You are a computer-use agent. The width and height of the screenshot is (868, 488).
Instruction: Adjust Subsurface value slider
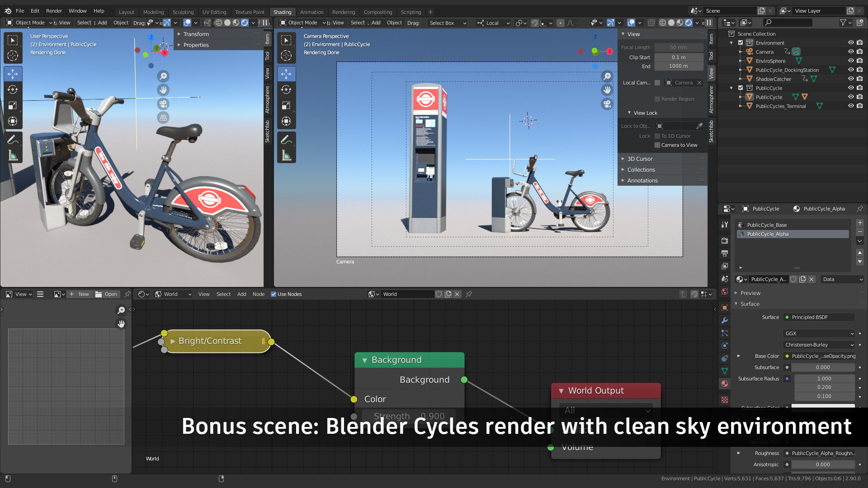pyautogui.click(x=822, y=367)
